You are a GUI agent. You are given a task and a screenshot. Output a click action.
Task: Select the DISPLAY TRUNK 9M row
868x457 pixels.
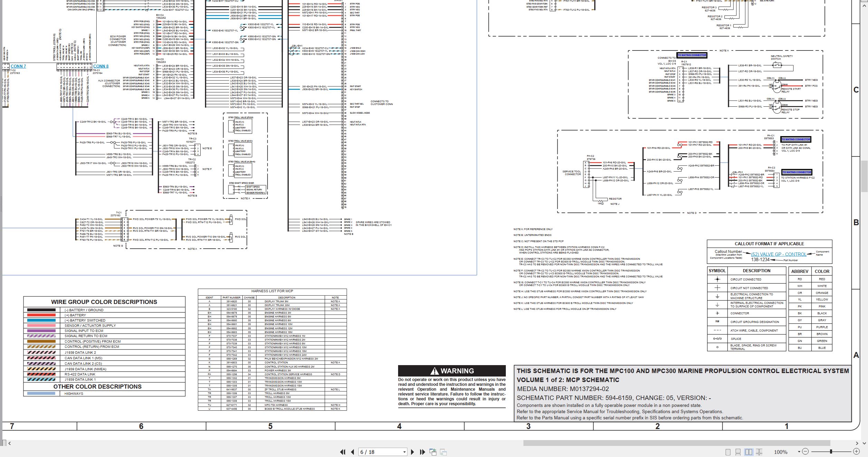(x=272, y=302)
